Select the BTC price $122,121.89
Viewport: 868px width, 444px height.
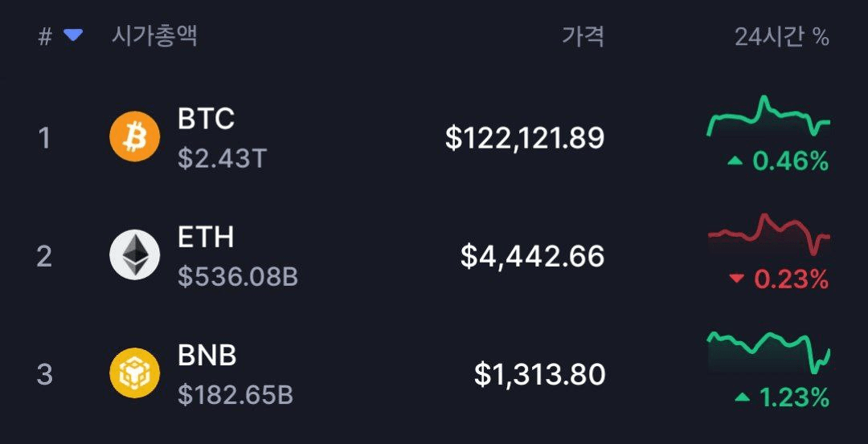coord(525,138)
